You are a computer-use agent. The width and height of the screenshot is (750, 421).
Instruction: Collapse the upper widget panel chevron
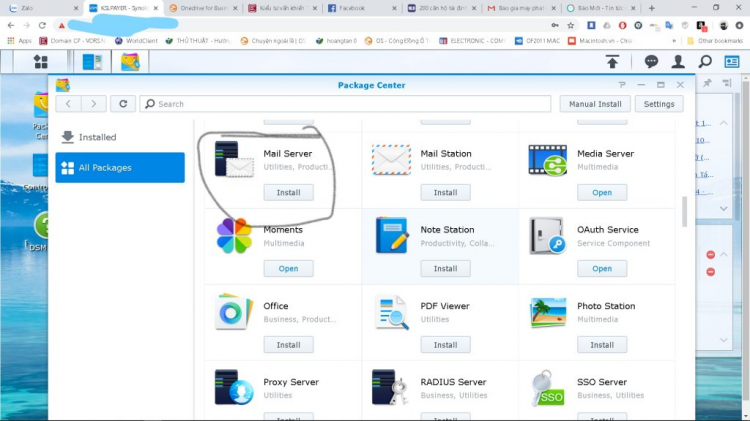coord(724,123)
